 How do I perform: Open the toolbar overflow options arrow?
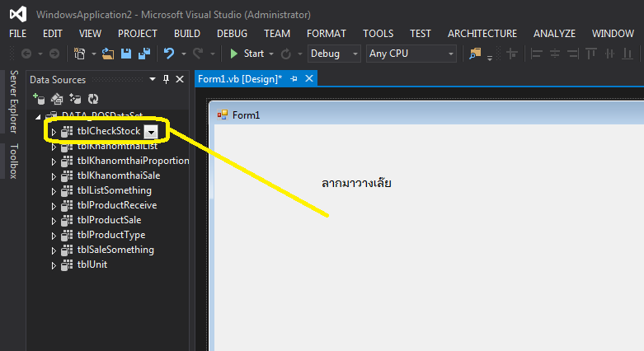click(490, 58)
